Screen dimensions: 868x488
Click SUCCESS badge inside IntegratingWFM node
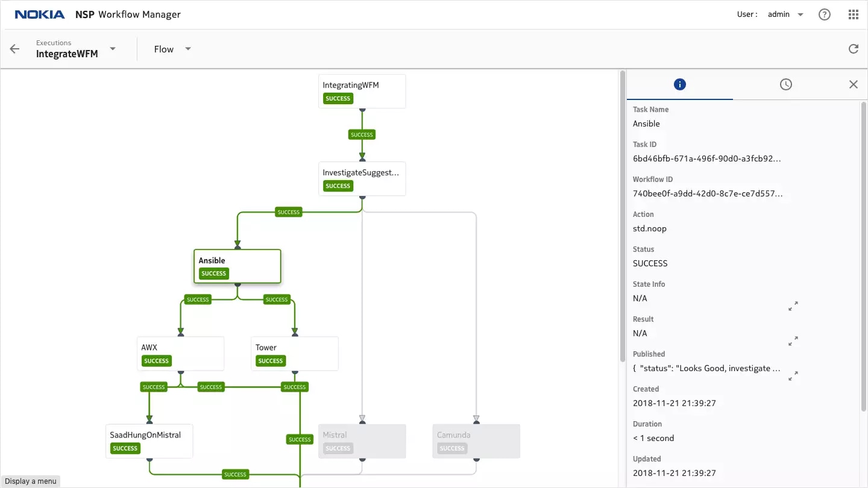pos(338,99)
